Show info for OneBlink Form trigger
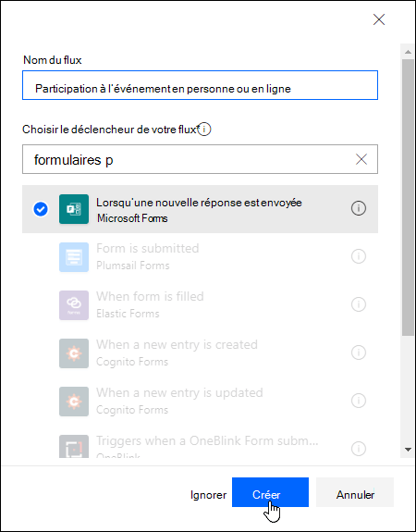The width and height of the screenshot is (416, 532). point(359,449)
